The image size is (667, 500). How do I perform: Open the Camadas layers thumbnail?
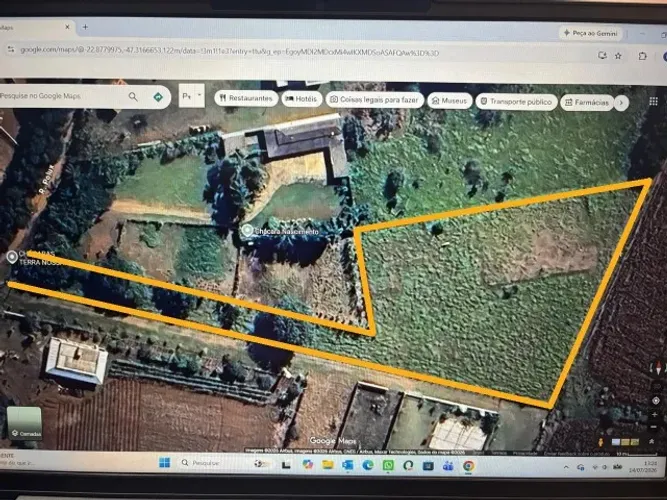pos(24,423)
